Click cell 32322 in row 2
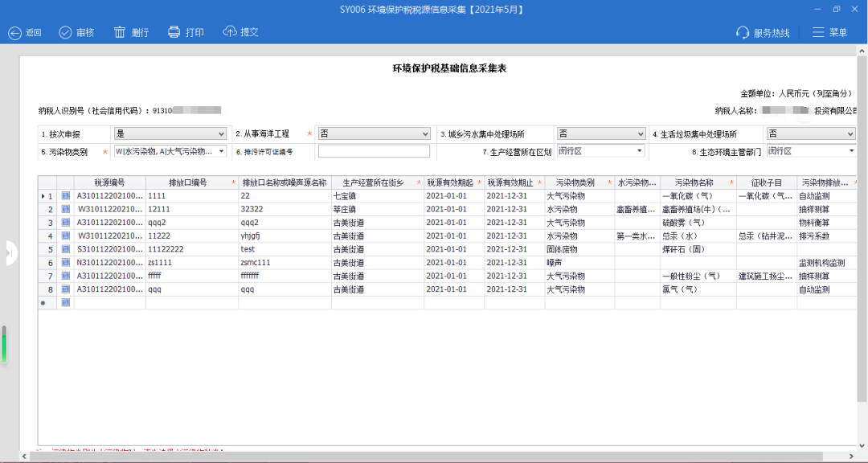The image size is (868, 463). [285, 209]
